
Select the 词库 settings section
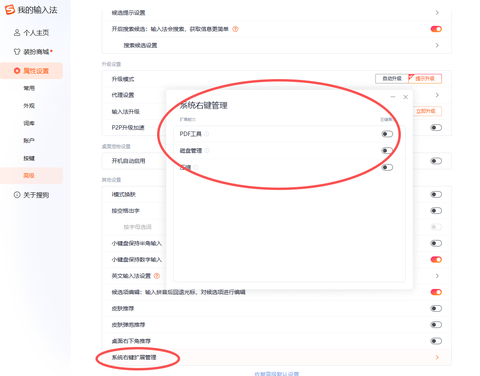(x=29, y=123)
